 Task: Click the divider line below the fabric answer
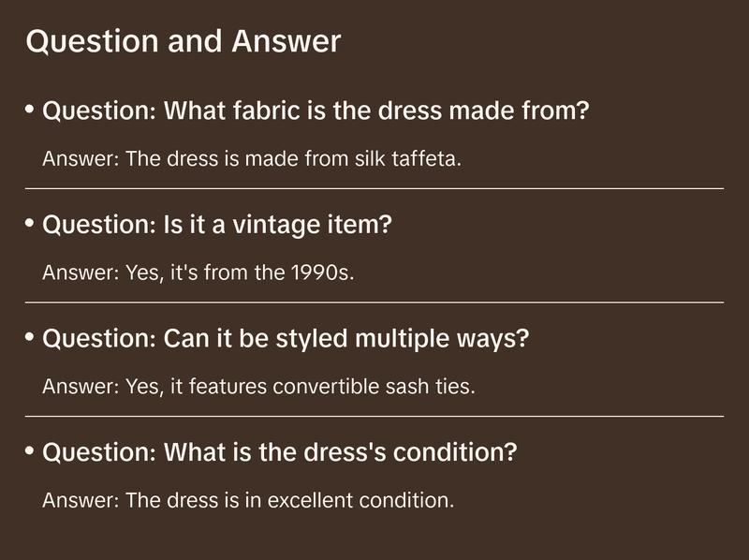click(x=374, y=188)
